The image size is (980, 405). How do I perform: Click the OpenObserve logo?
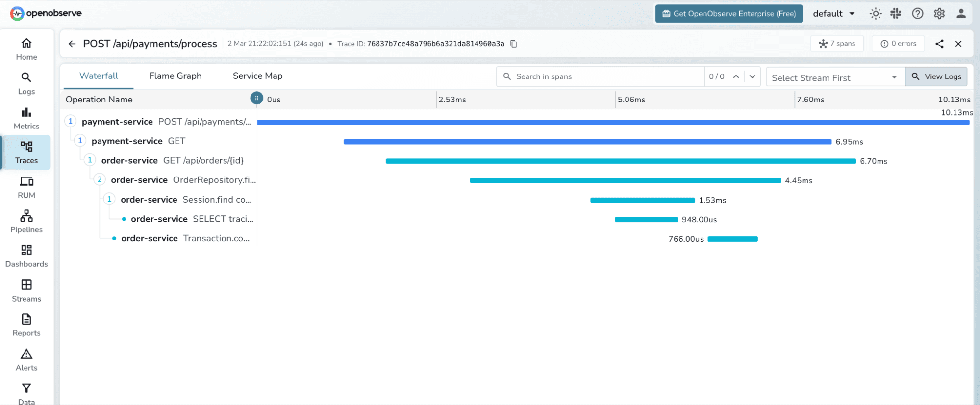[x=46, y=13]
